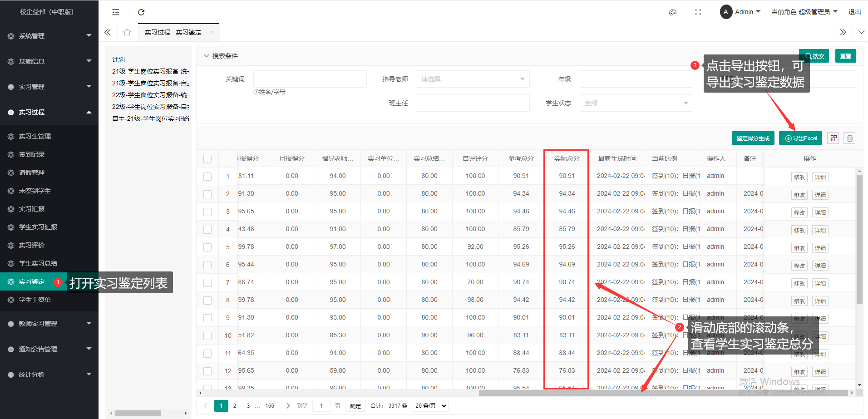Open the 学生状态 dropdown
868x419 pixels.
[636, 103]
